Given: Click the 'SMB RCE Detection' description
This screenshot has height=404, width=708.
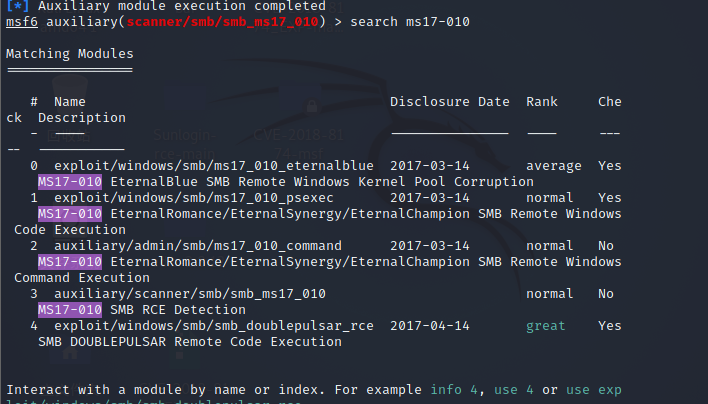Looking at the screenshot, I should 178,310.
